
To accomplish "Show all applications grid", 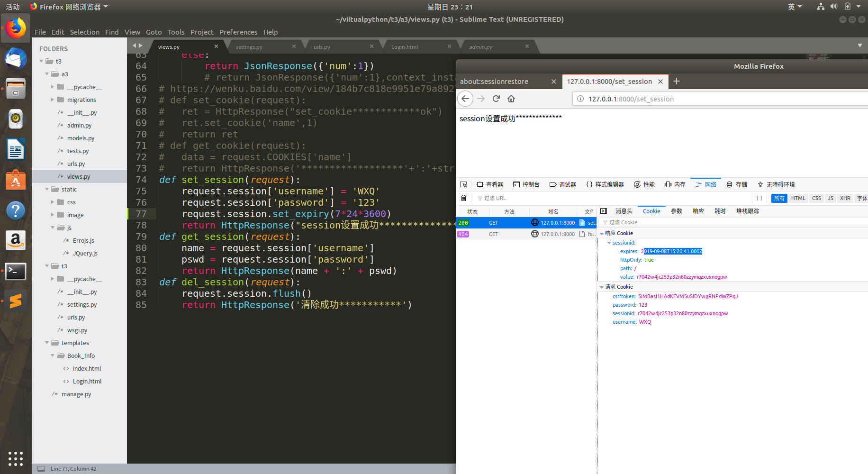I will (x=16, y=458).
